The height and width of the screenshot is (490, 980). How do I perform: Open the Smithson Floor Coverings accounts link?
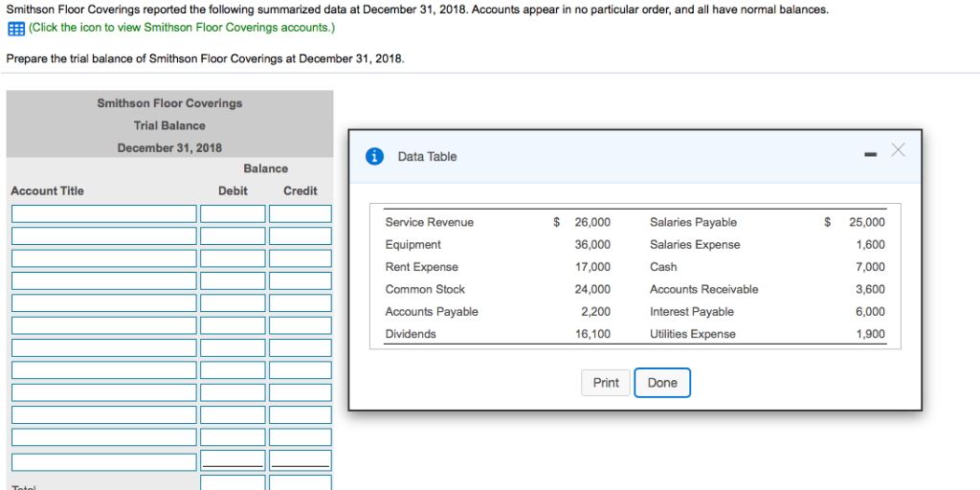click(x=182, y=28)
